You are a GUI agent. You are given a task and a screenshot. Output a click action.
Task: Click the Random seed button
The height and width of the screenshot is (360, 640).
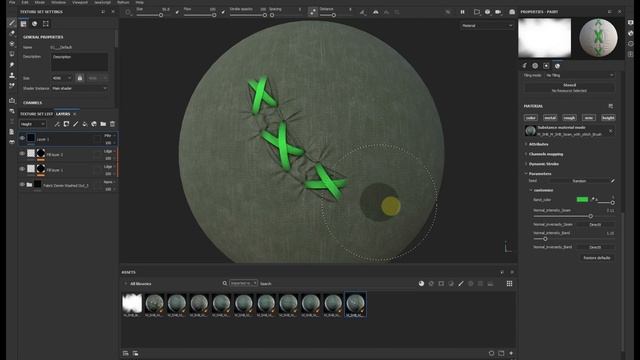[x=579, y=181]
